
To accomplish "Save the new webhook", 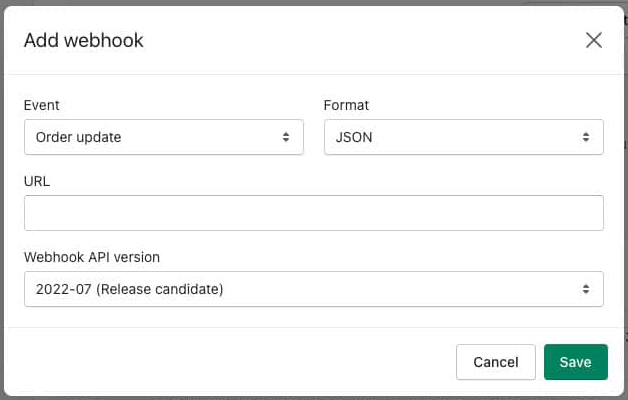I will (576, 362).
